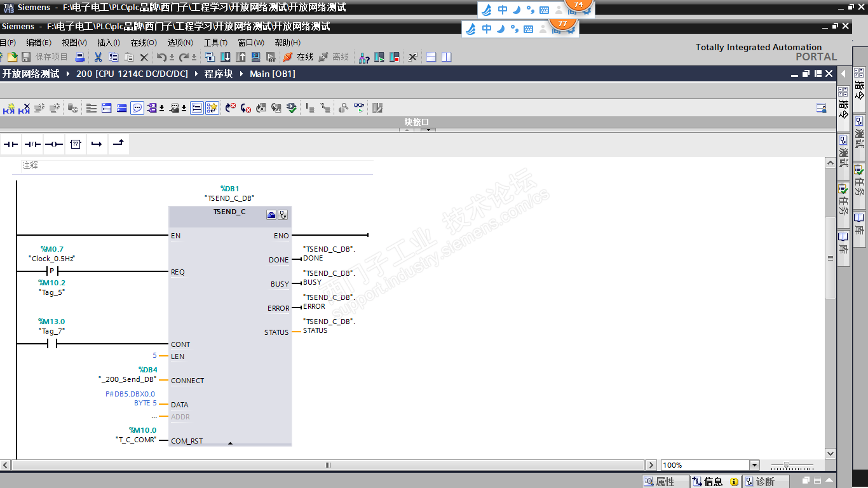Image resolution: width=868 pixels, height=488 pixels.
Task: Upload from device using the up-arrow icon
Action: (x=240, y=57)
